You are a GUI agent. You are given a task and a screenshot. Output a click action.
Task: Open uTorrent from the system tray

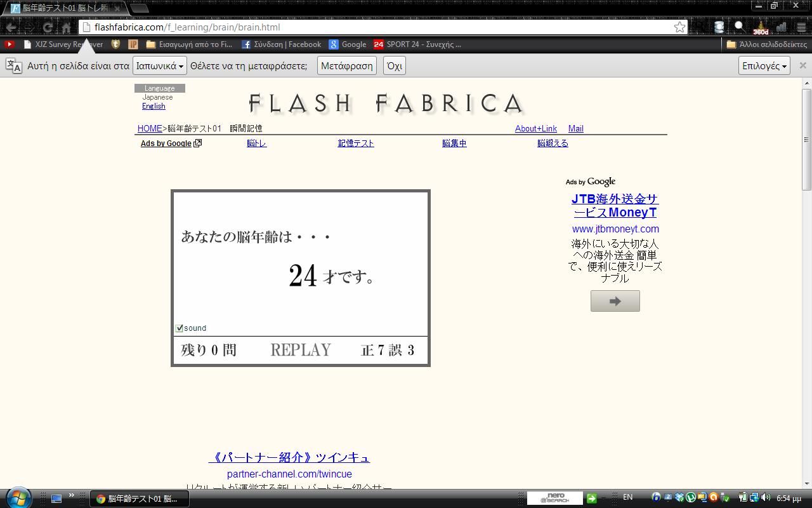click(x=690, y=497)
